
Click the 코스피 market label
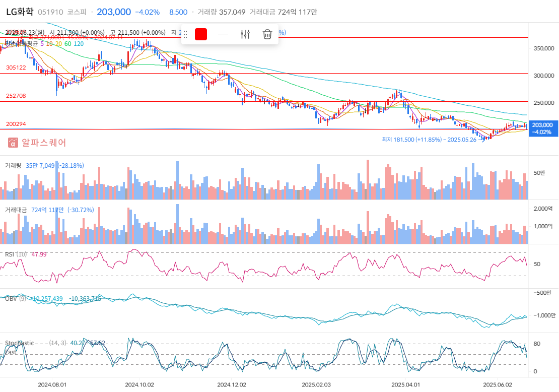[x=77, y=12]
